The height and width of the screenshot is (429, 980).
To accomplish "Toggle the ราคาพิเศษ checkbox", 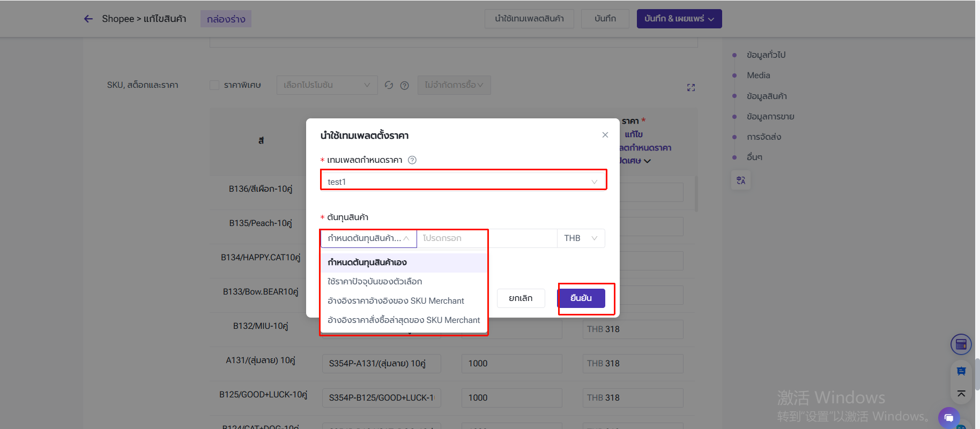I will (214, 85).
